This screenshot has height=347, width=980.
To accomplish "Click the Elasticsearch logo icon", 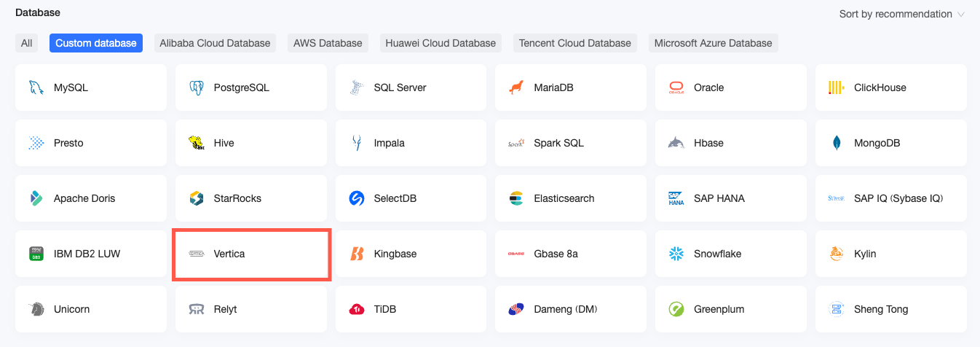I will 516,198.
